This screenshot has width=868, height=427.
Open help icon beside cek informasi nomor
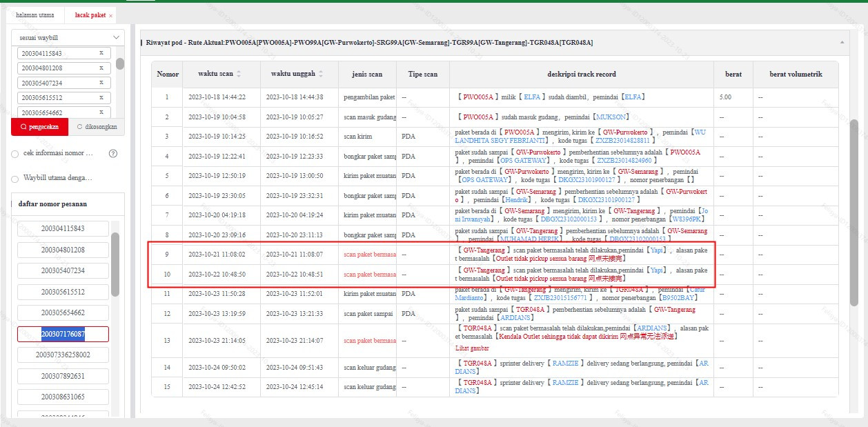113,153
